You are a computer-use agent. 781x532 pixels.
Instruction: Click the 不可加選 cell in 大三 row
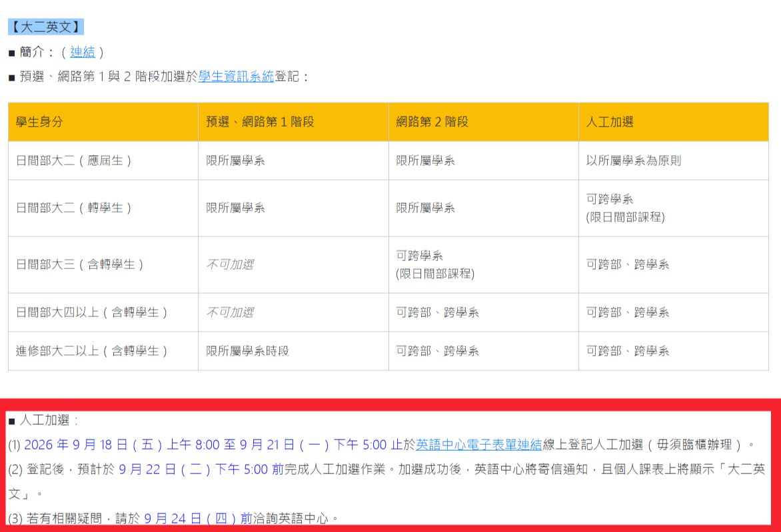(293, 265)
